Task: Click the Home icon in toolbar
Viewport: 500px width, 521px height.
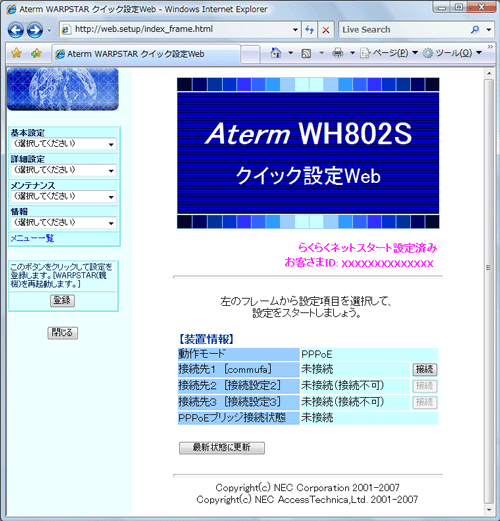Action: pos(276,53)
